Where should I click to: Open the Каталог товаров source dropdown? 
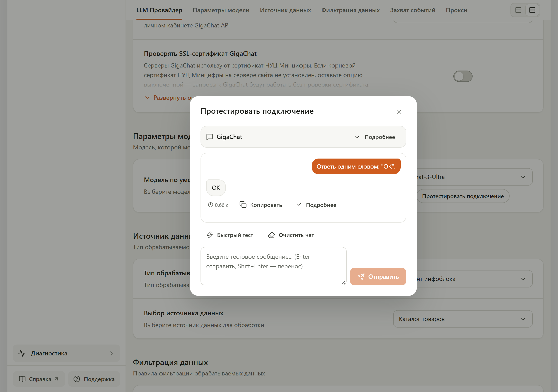463,319
